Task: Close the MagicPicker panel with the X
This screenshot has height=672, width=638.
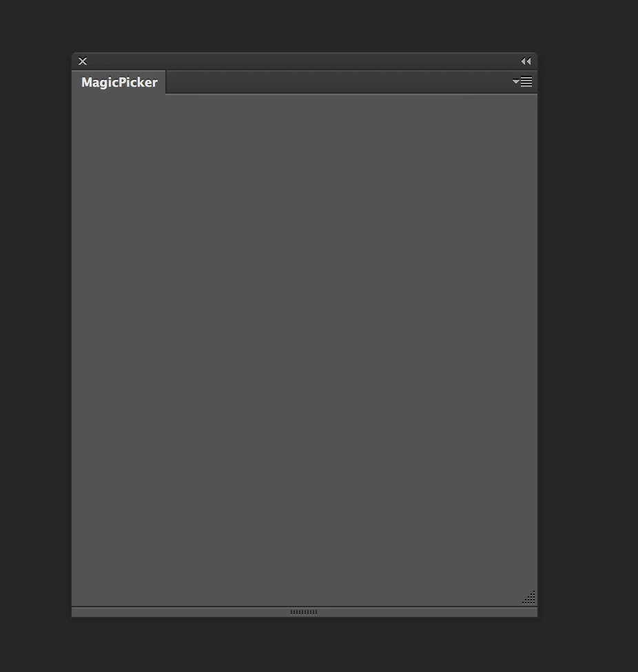Action: click(x=83, y=61)
